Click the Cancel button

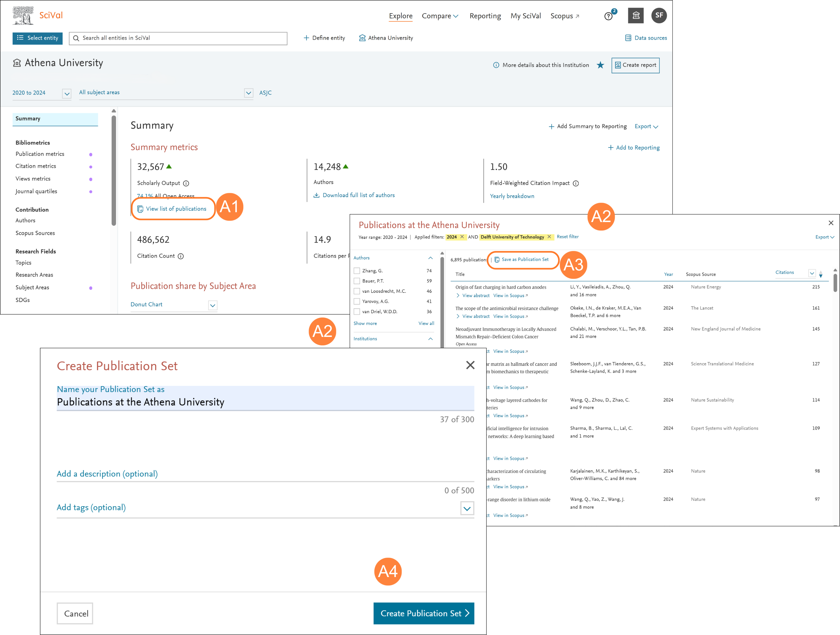75,613
